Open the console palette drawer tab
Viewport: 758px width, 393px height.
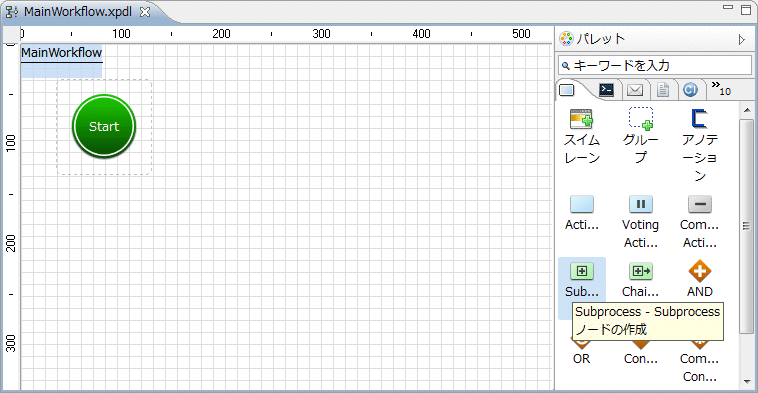click(606, 90)
